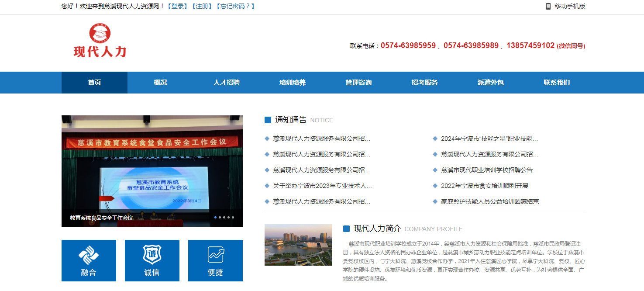The height and width of the screenshot is (291, 644).
Task: Click phone number 0574-63985959
Action: 408,45
